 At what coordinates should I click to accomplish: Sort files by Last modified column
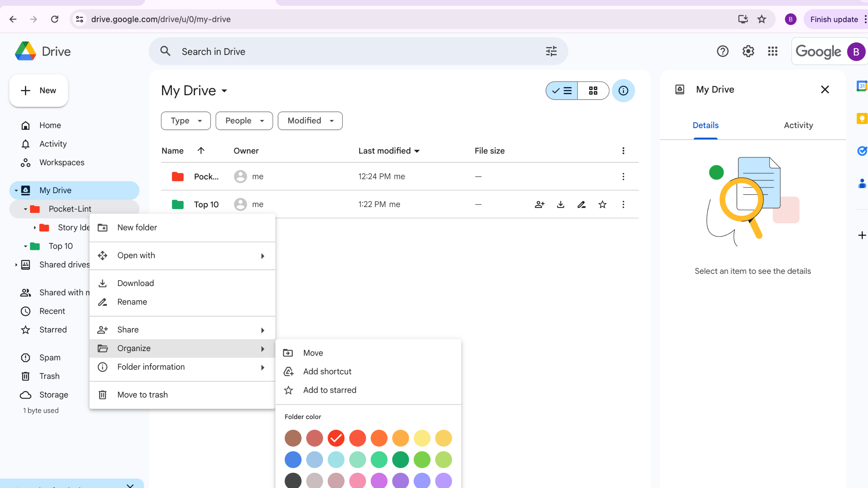click(x=384, y=151)
